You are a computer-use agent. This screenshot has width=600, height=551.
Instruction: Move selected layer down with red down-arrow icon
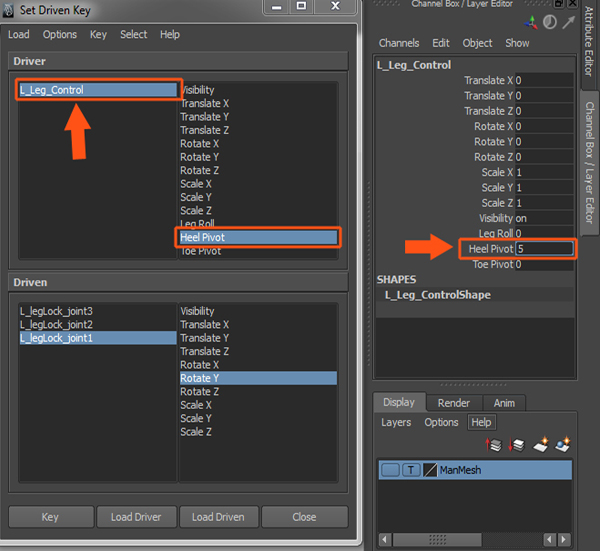[x=517, y=445]
